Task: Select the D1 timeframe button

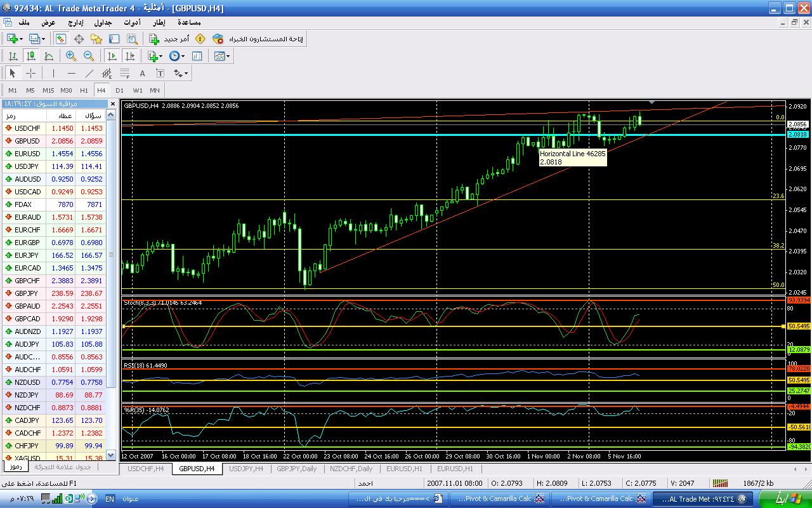Action: 119,90
